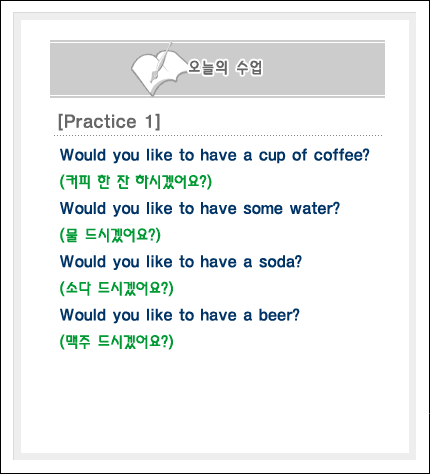Click the blank area below the beer translation
430x474 pixels.
[x=215, y=400]
